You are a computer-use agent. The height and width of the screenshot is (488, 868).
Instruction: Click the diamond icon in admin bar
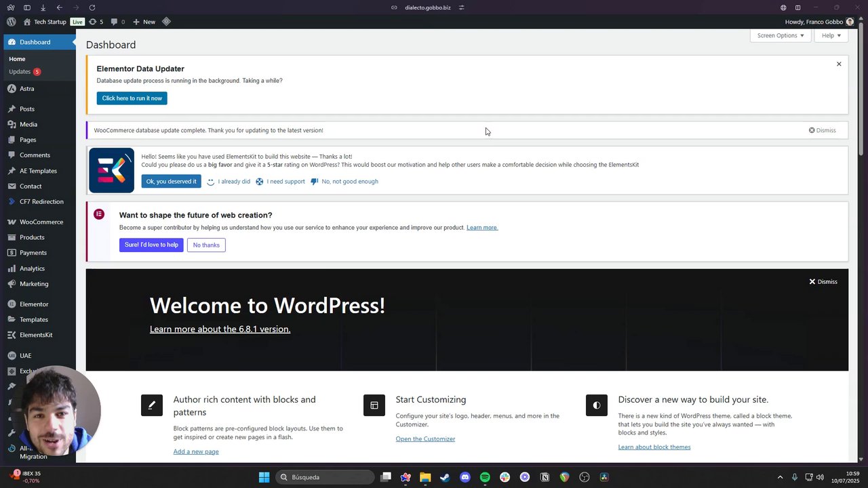[x=166, y=22]
